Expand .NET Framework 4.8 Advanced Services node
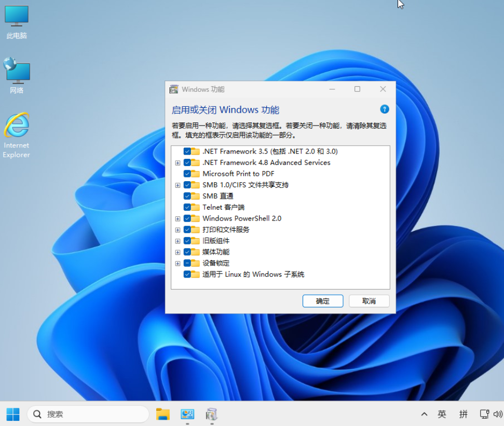Screen dimensions: 504x426 [178, 163]
